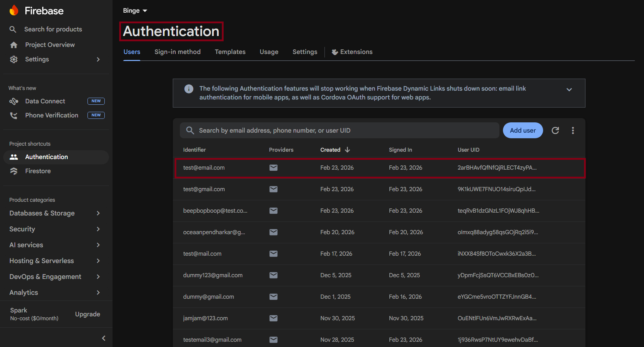The width and height of the screenshot is (644, 347).
Task: Click the email provider icon for test@email.com
Action: tap(273, 168)
